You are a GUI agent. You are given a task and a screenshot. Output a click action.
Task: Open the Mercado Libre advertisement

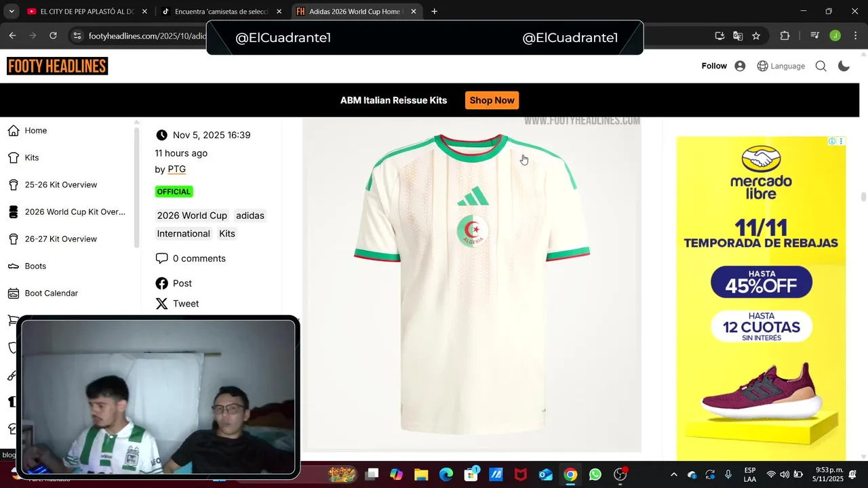[x=761, y=298]
